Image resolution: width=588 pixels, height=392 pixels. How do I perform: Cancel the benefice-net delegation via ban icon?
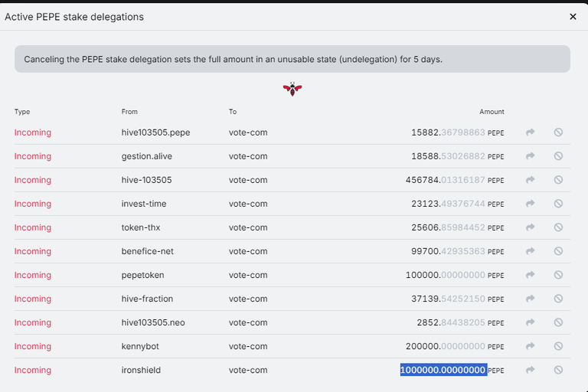tap(558, 251)
